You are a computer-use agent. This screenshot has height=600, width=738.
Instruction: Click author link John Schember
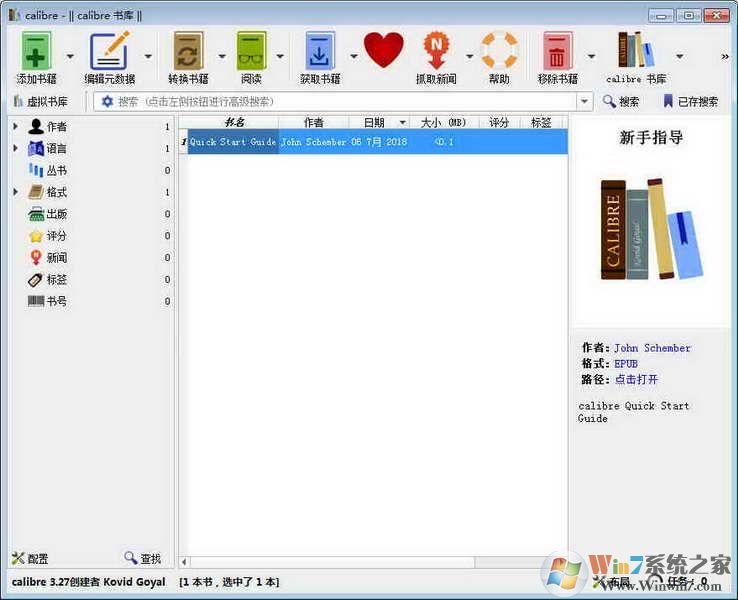(x=652, y=348)
